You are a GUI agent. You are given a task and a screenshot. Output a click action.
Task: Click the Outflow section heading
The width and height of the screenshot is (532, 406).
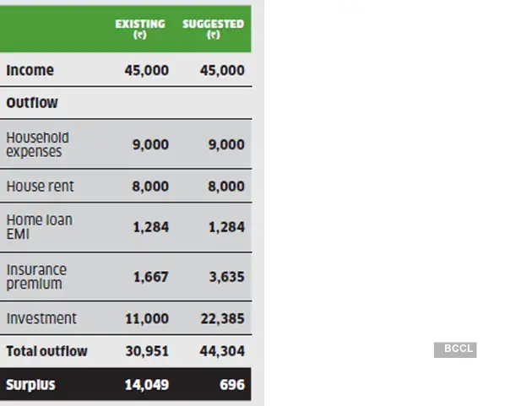coord(32,103)
